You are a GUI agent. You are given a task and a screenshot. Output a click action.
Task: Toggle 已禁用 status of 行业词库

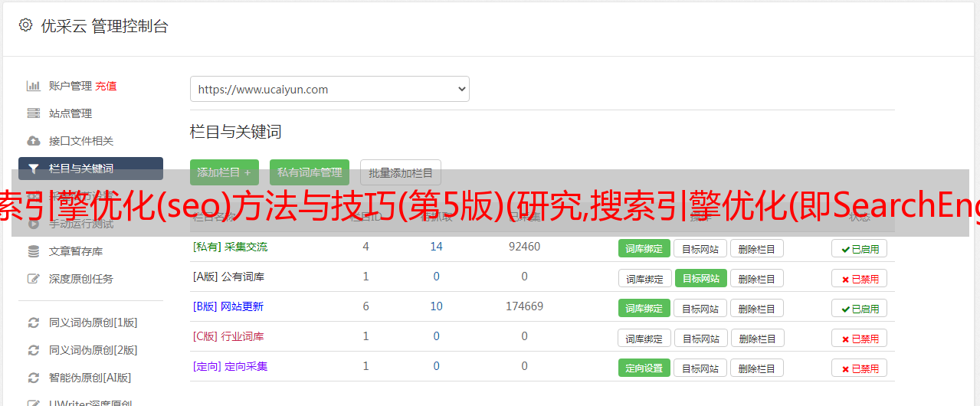(860, 338)
